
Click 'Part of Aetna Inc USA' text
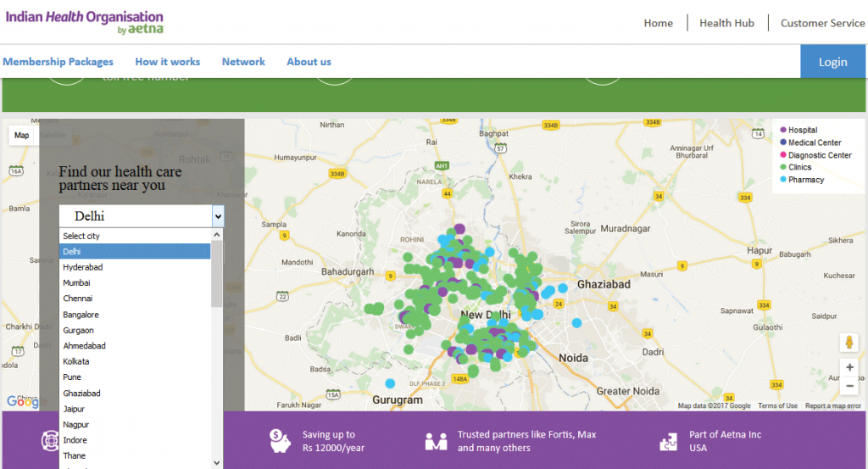726,441
